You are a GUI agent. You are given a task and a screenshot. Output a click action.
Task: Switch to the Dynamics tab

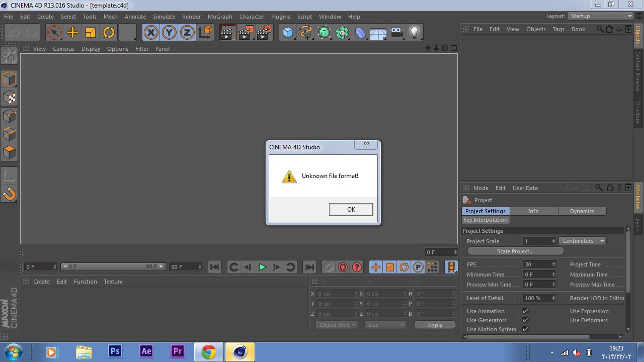[582, 211]
